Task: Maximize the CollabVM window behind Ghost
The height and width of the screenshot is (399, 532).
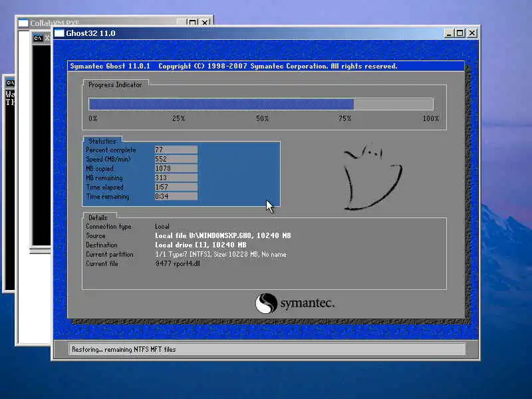Action: tap(192, 23)
